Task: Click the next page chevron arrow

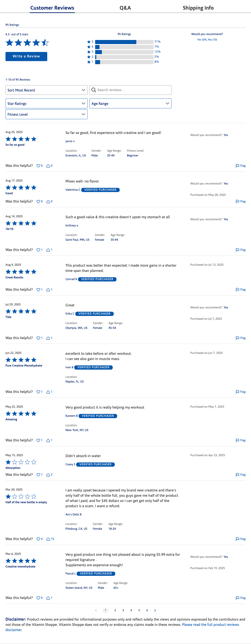Action: click(155, 610)
